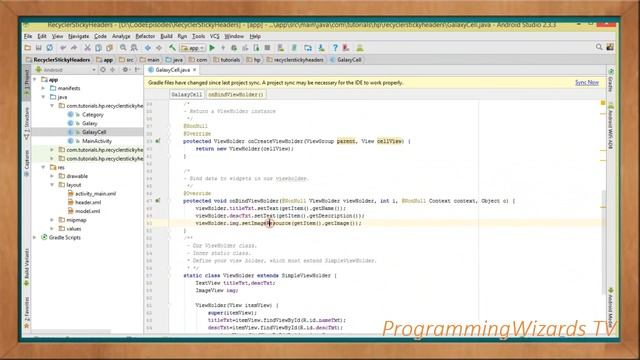Collapse the layout folder

pos(52,185)
